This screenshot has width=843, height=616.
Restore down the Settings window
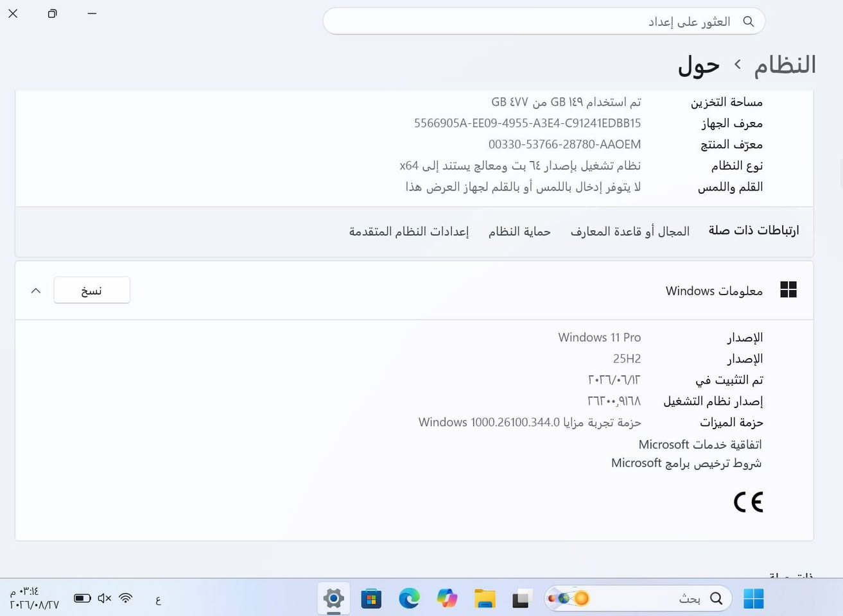pos(52,13)
